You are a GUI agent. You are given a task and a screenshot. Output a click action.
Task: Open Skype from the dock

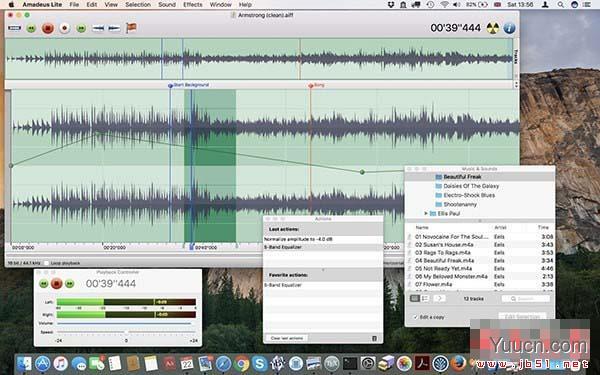click(x=260, y=363)
